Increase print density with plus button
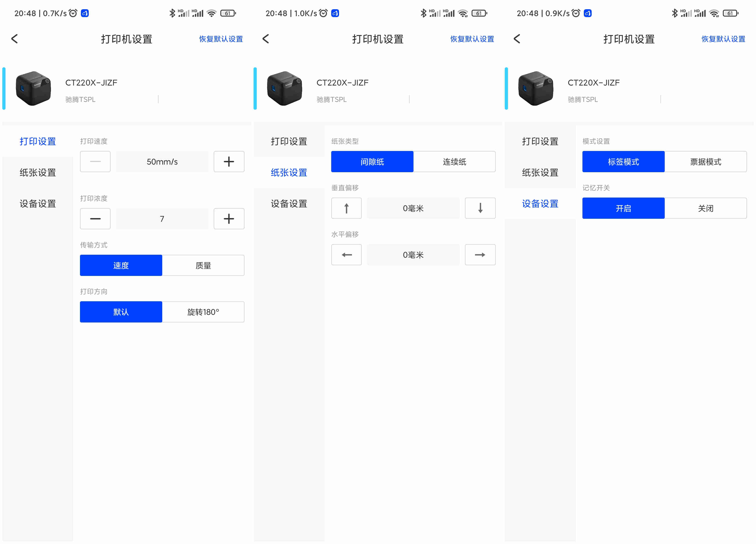 229,219
